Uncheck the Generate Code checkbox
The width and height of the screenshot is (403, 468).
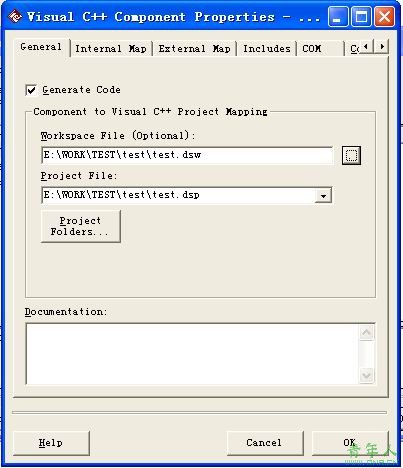coord(31,90)
